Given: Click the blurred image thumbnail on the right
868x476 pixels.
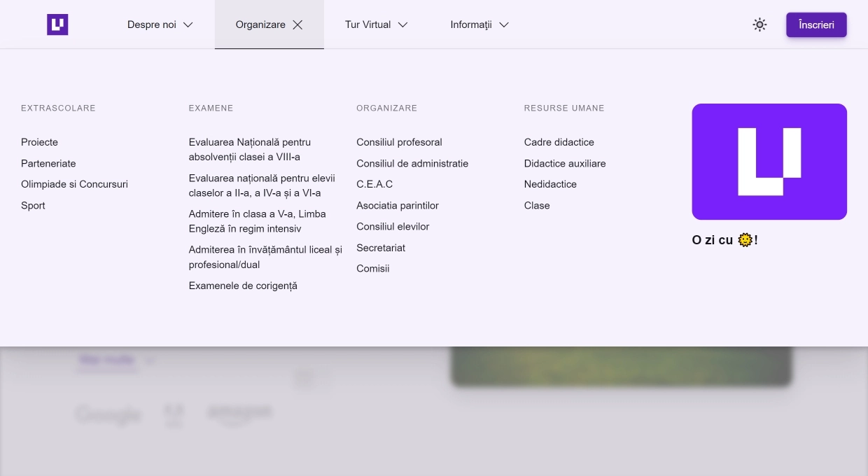Looking at the screenshot, I should pyautogui.click(x=621, y=365).
